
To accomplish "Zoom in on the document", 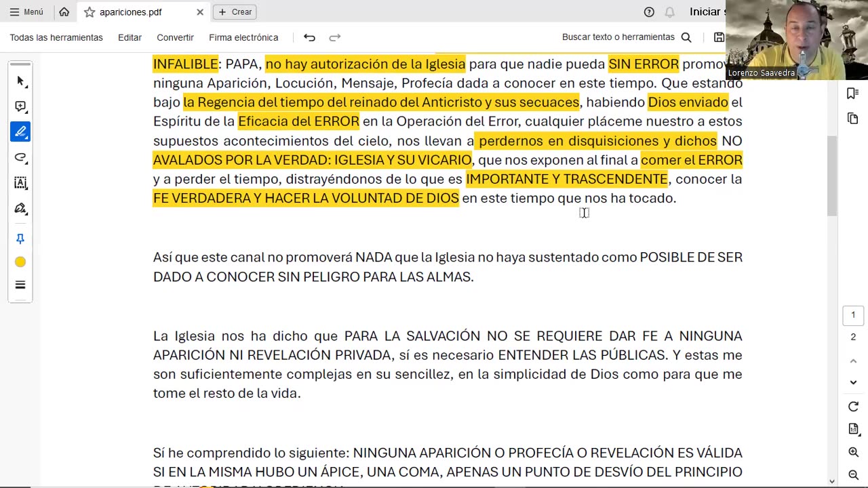I will coord(853,452).
